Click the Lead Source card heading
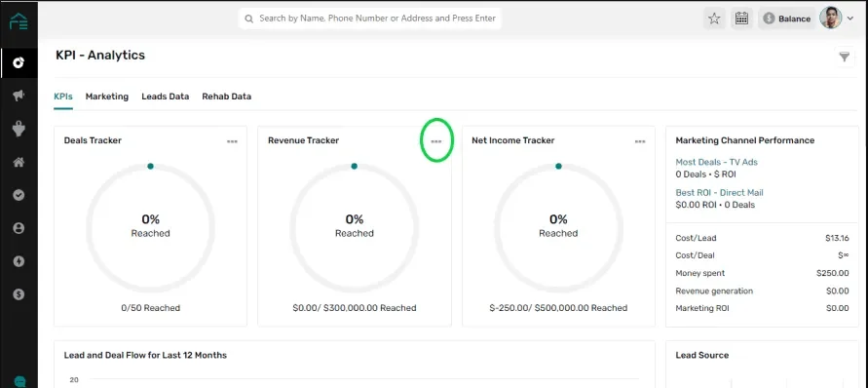The height and width of the screenshot is (388, 868). pos(702,355)
